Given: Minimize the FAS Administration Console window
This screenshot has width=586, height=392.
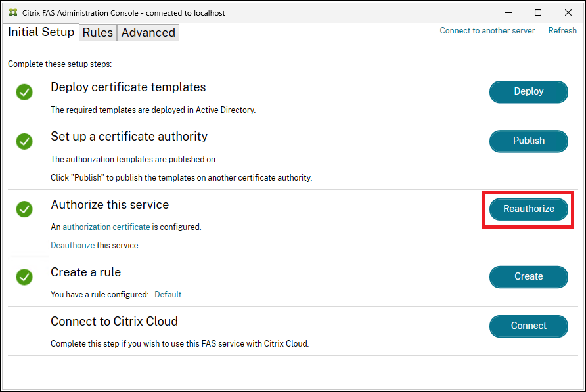Looking at the screenshot, I should [x=508, y=12].
